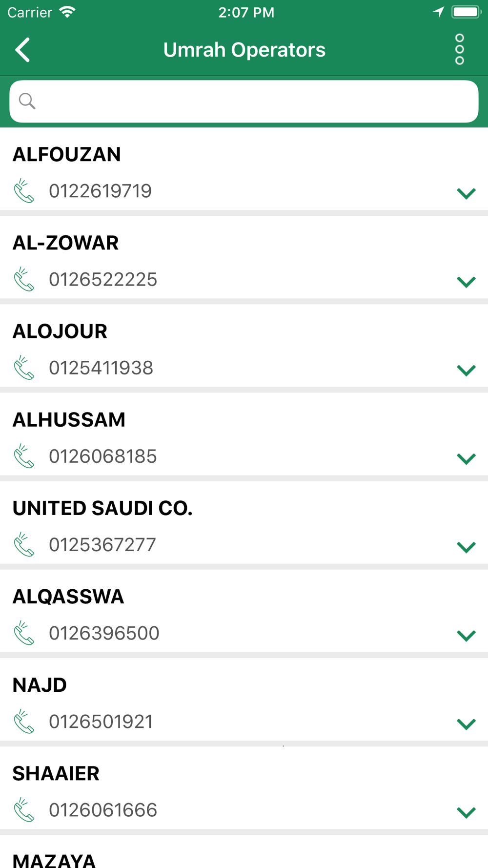Expand the ALOJOUR entry chevron

(x=466, y=370)
